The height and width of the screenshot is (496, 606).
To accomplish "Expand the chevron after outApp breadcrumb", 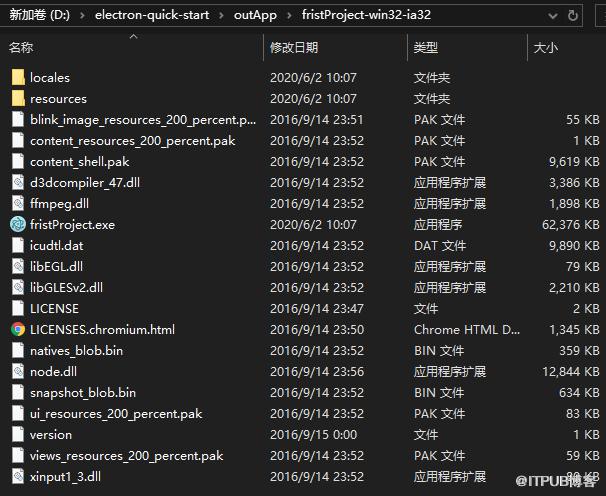I will (289, 15).
